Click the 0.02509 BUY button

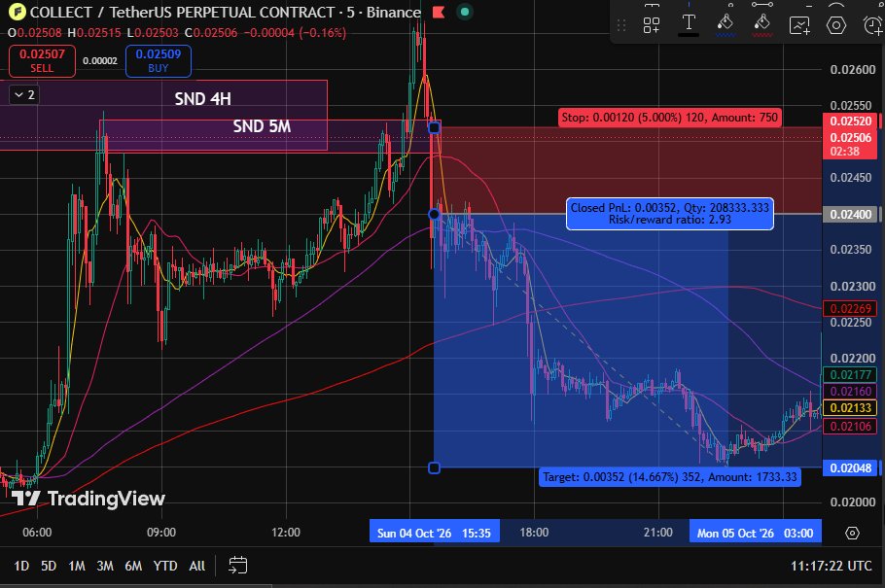point(158,61)
